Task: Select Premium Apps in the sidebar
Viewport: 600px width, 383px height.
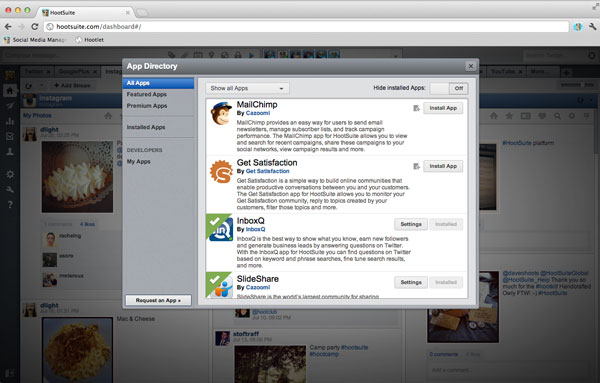Action: [x=147, y=106]
